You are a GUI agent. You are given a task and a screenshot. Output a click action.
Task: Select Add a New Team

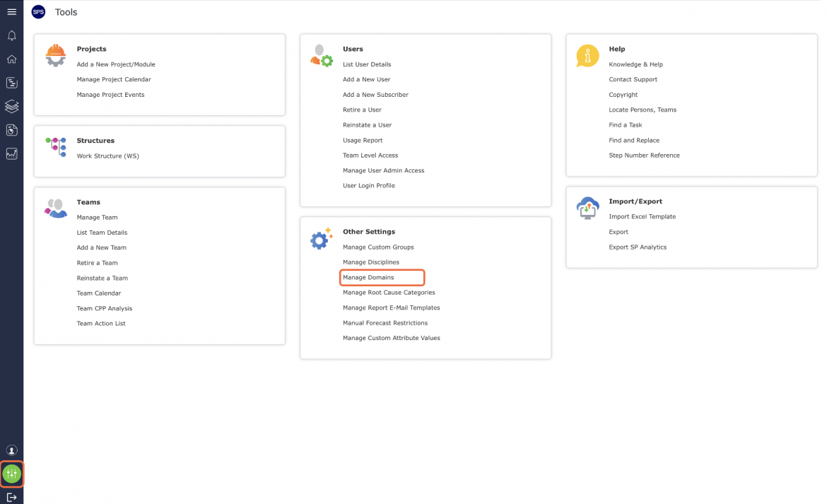[101, 248]
